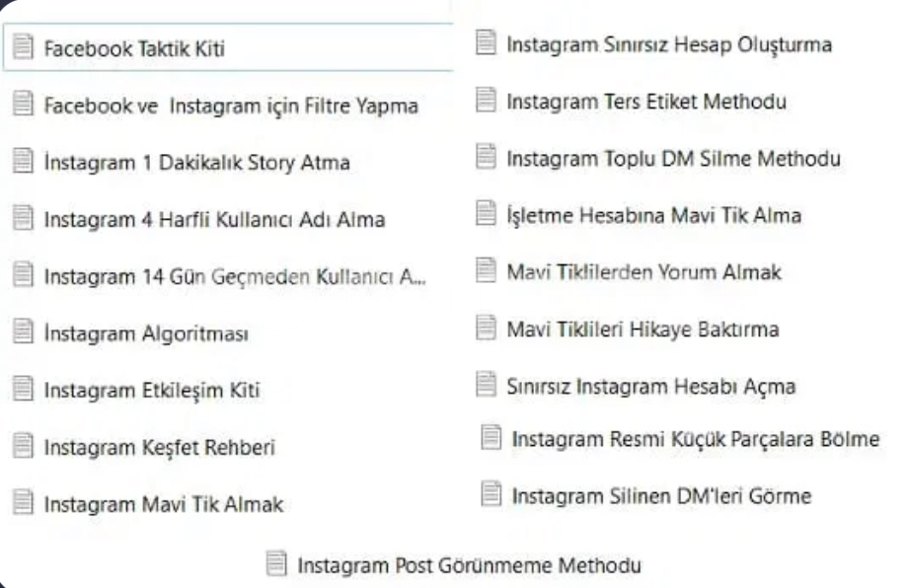Click document icon of Instagram Post Görünmeme Methodu
909x588 pixels.
tap(277, 565)
